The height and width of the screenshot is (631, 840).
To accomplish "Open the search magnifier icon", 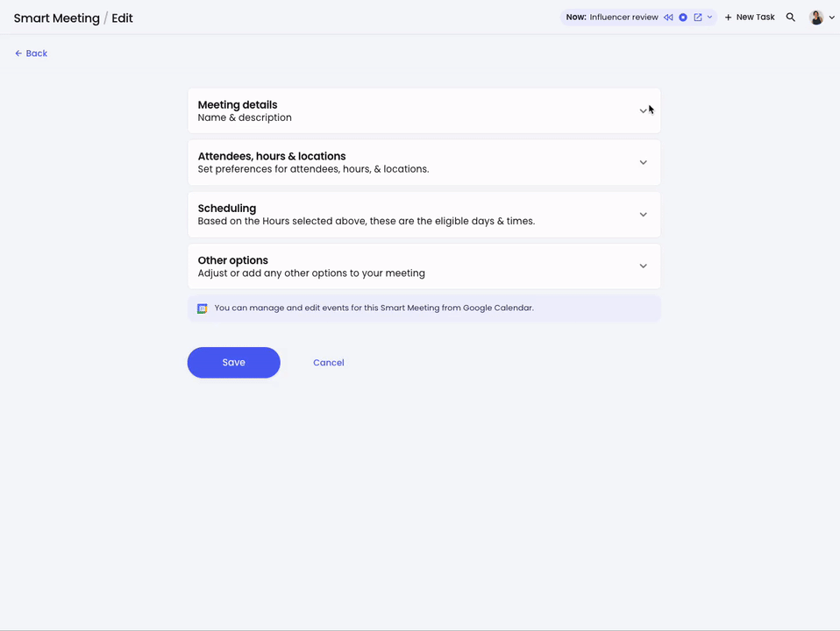I will (791, 18).
